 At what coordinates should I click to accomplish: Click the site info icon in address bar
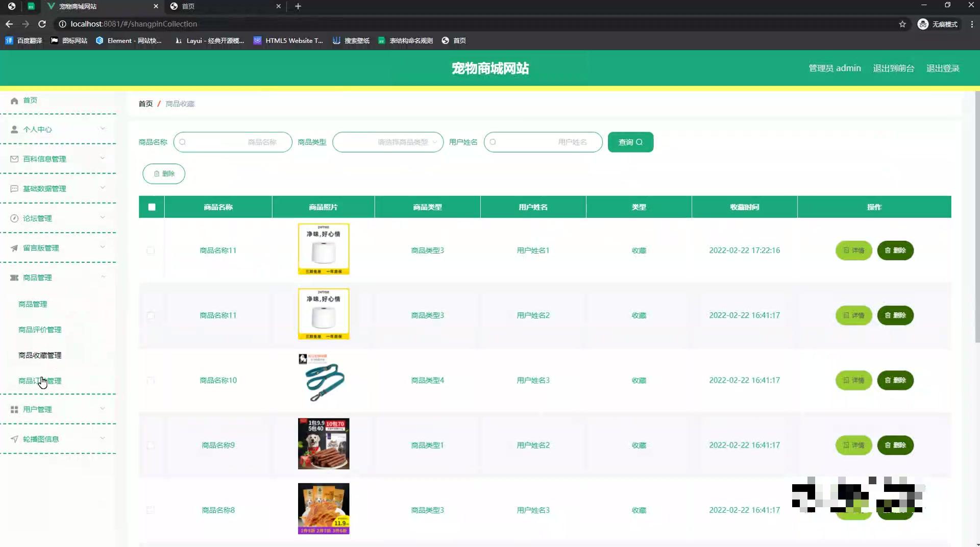62,24
